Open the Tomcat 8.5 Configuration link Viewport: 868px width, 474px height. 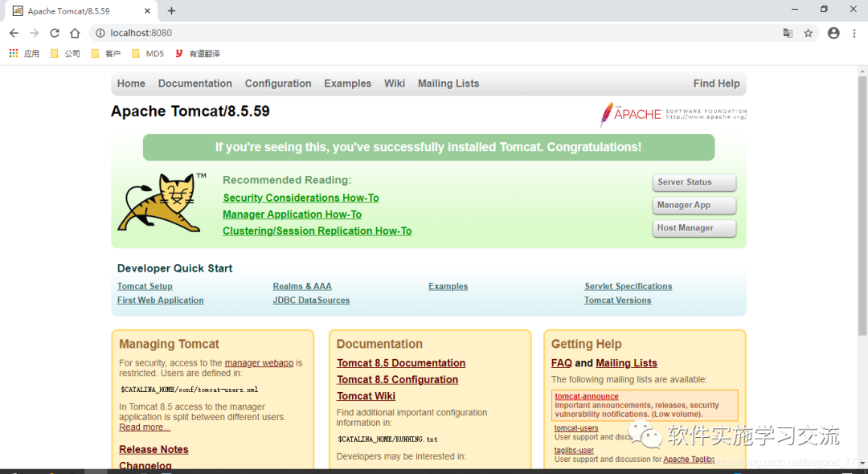398,380
